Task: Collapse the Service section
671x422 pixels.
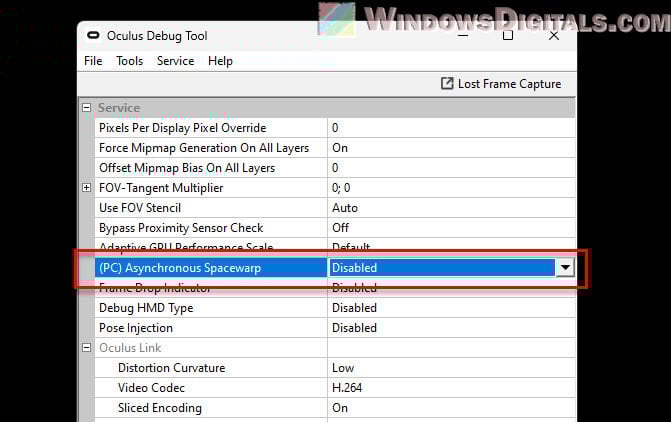Action: point(86,107)
